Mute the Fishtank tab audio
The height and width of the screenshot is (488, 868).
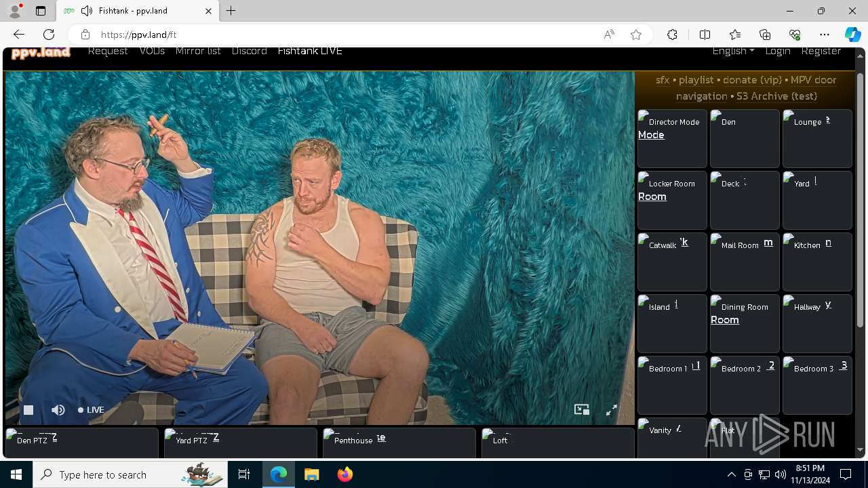(x=86, y=11)
